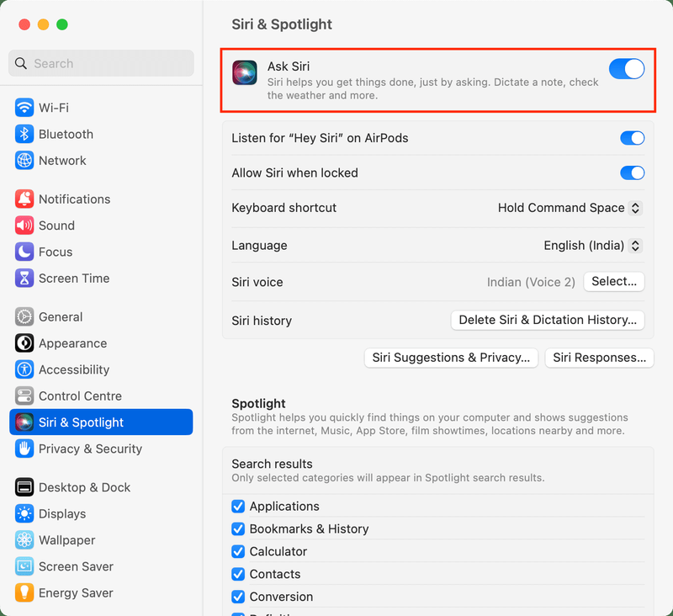Click the Search input field
Viewport: 673px width, 616px height.
click(101, 63)
